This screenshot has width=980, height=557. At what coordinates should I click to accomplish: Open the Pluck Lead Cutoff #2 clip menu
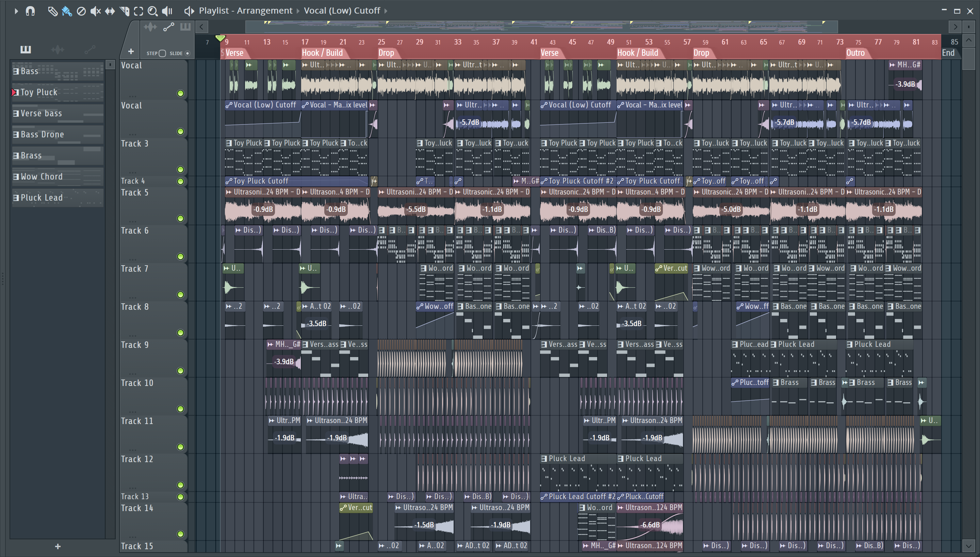[544, 496]
